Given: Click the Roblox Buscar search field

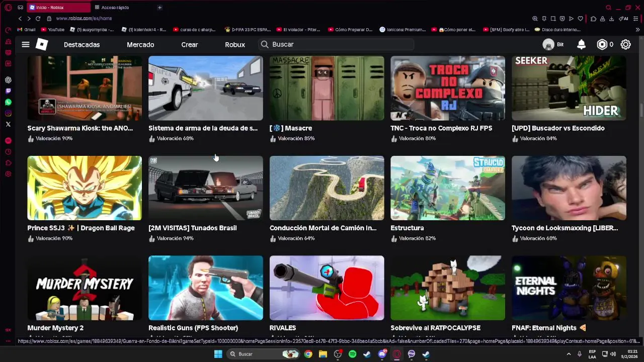Looking at the screenshot, I should 336,44.
